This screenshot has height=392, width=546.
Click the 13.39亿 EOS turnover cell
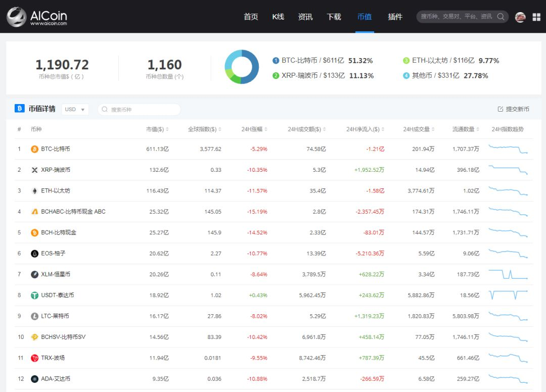click(316, 253)
